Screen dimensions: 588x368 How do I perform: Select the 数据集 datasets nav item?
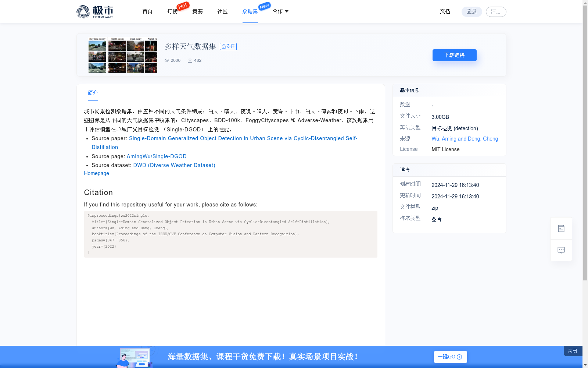(250, 11)
